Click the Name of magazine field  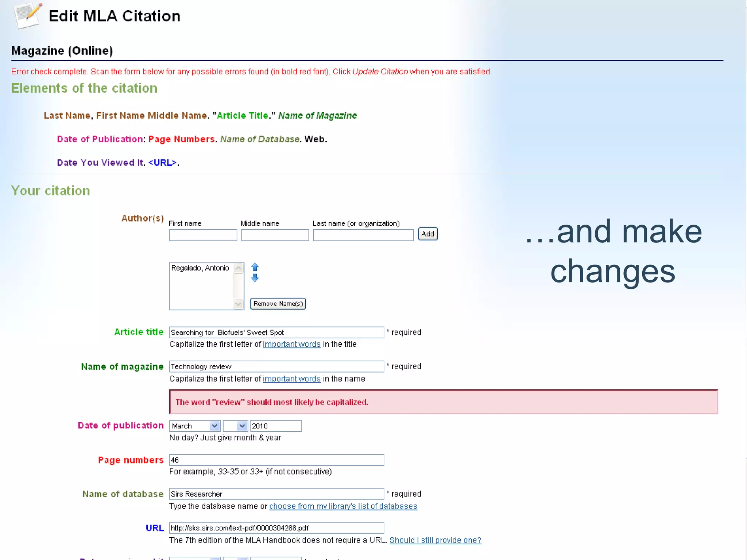[x=276, y=366]
